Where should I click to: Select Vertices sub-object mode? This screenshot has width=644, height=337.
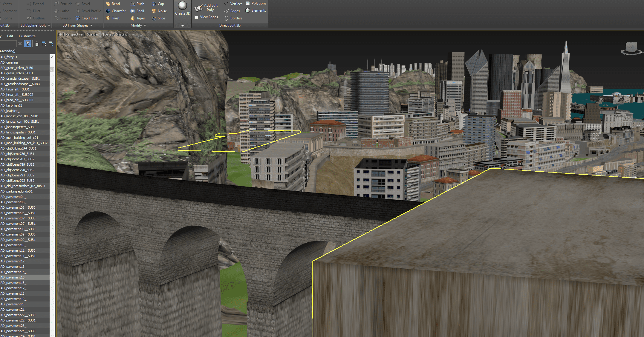pyautogui.click(x=233, y=4)
